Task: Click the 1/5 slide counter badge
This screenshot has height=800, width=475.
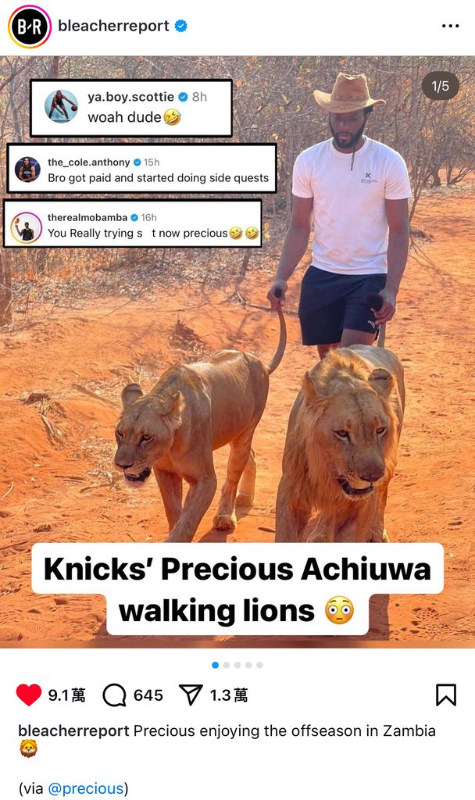Action: point(440,86)
